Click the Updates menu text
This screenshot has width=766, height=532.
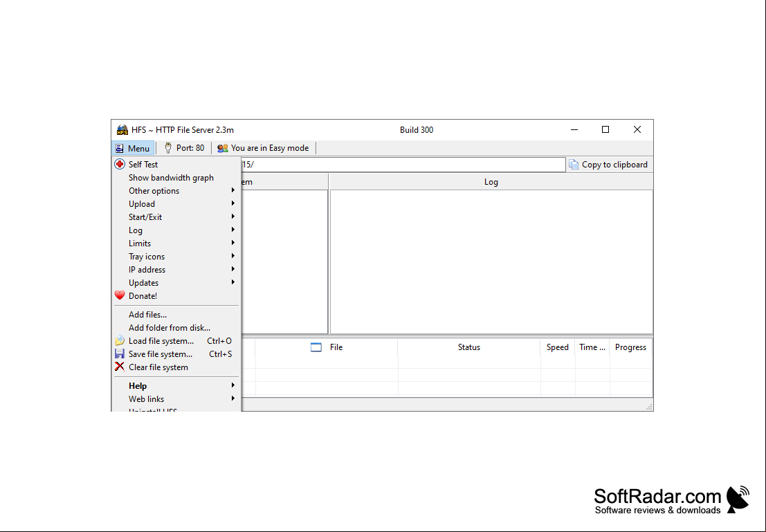click(144, 283)
